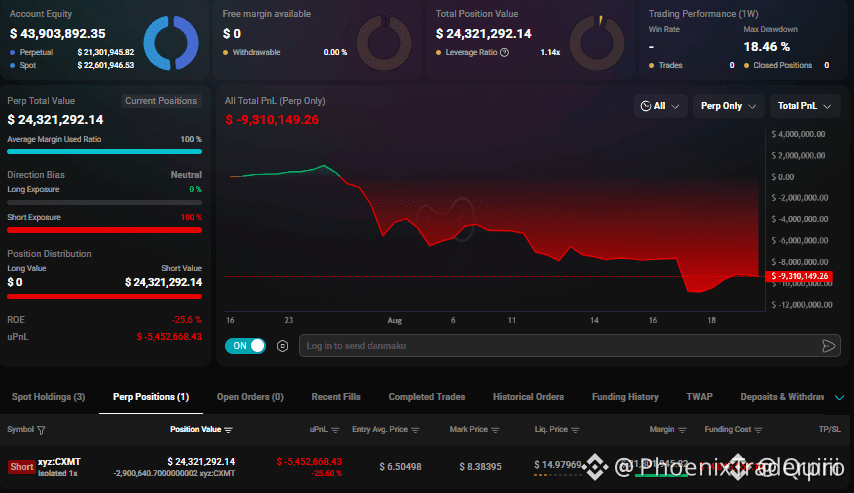The height and width of the screenshot is (493, 854).
Task: Sort by Position Value column icon
Action: click(x=228, y=430)
